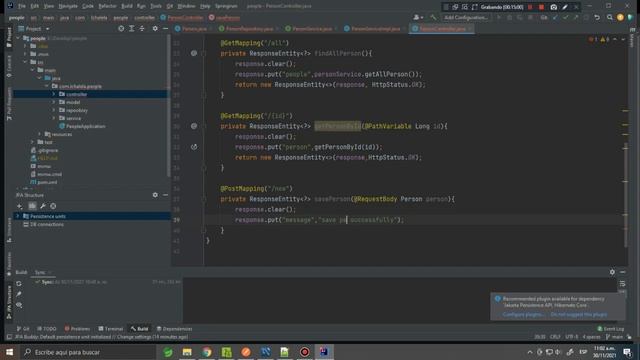Open Chrome from the taskbar
640x360 pixels.
pos(207,352)
